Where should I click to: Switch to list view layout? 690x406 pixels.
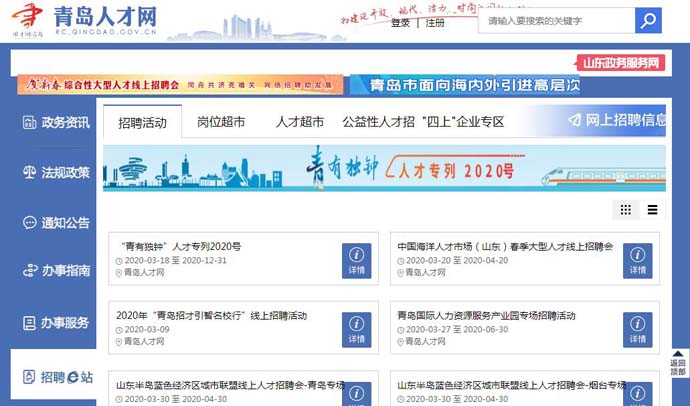pyautogui.click(x=653, y=210)
